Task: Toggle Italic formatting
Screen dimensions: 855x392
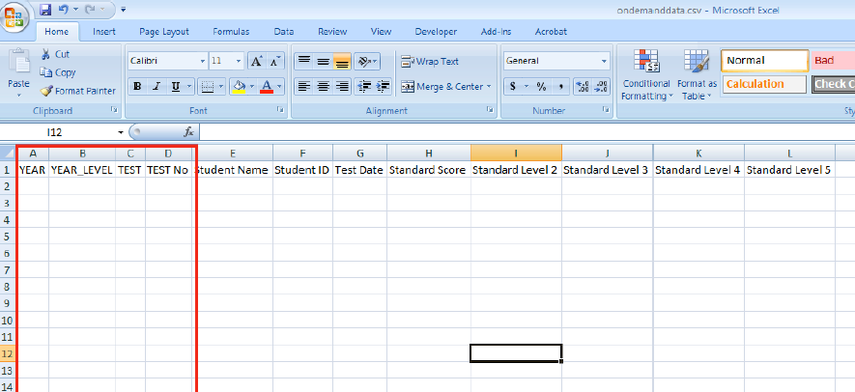Action: 156,86
